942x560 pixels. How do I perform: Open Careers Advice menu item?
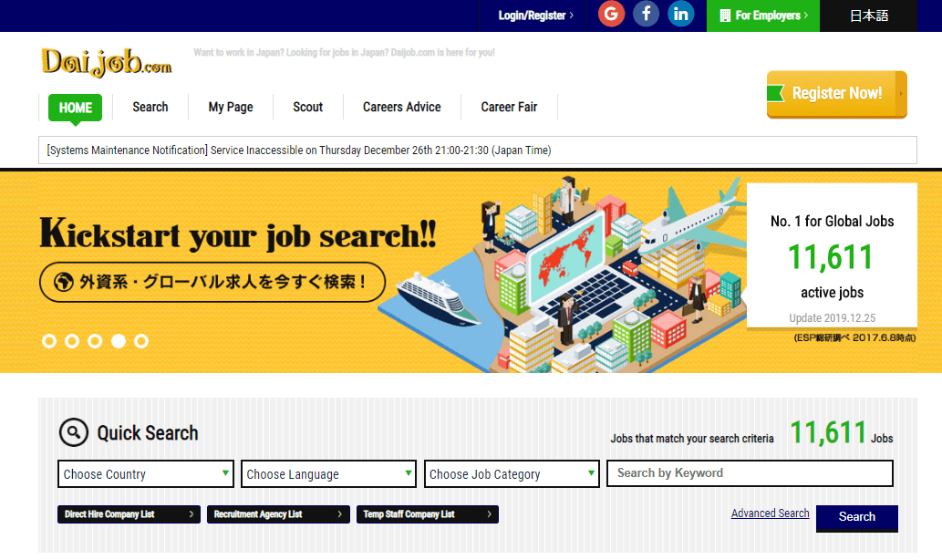click(402, 107)
